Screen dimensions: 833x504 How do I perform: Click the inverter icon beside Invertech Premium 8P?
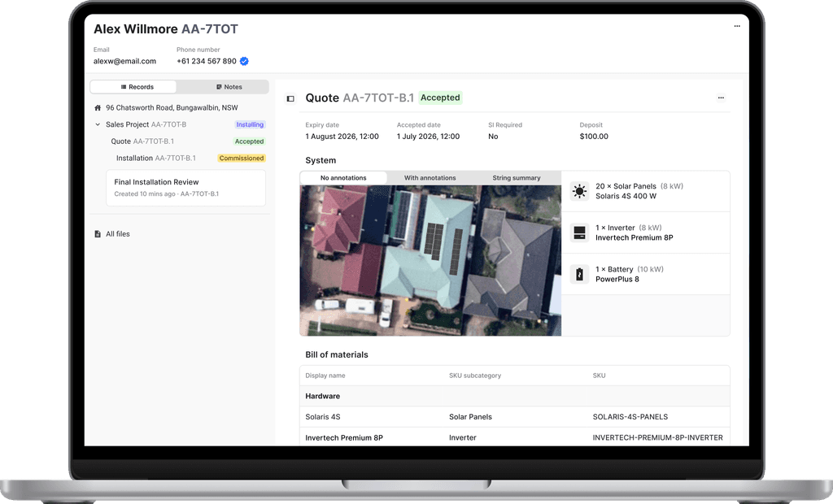tap(580, 233)
